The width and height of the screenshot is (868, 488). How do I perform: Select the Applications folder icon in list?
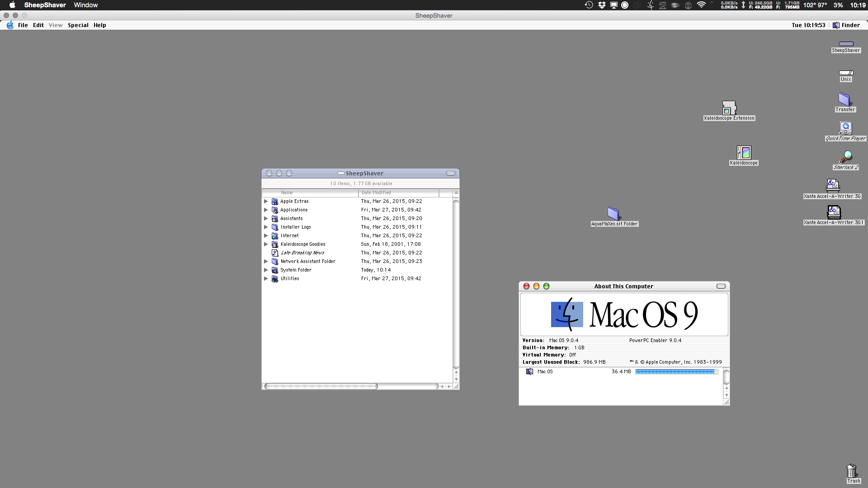(x=274, y=210)
